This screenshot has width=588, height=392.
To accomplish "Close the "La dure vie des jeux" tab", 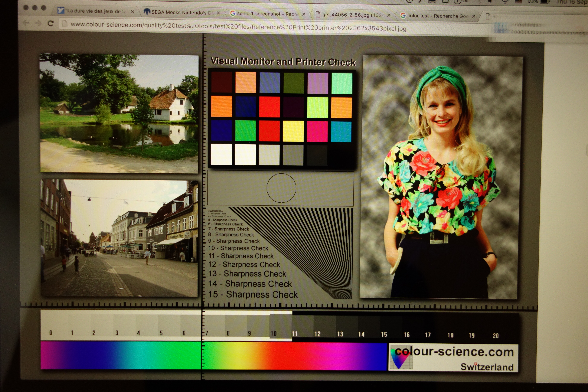I will pyautogui.click(x=133, y=11).
